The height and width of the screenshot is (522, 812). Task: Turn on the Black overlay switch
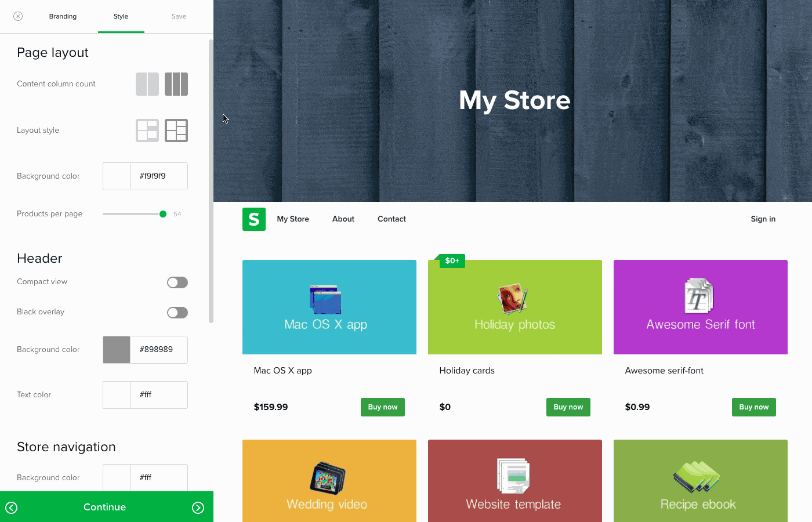coord(177,313)
